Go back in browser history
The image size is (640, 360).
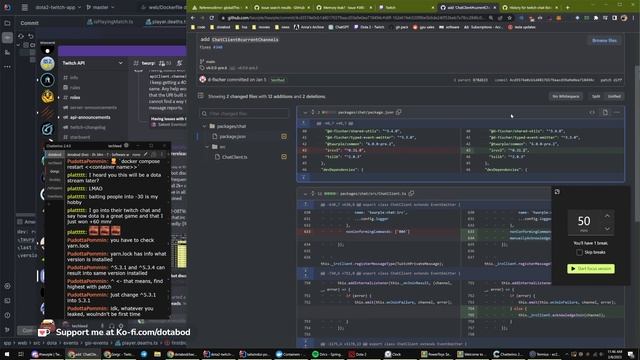(193, 18)
